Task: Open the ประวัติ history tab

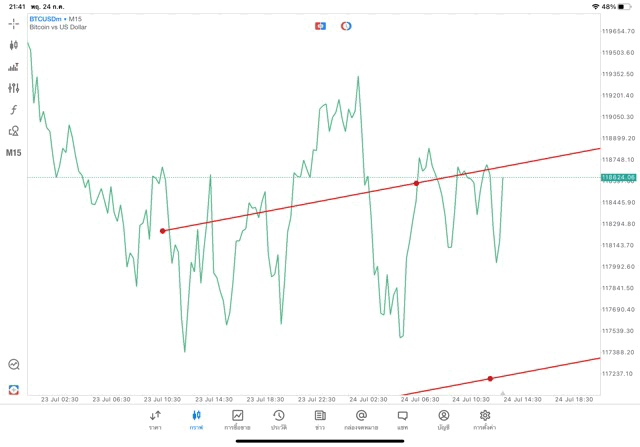Action: pyautogui.click(x=279, y=420)
